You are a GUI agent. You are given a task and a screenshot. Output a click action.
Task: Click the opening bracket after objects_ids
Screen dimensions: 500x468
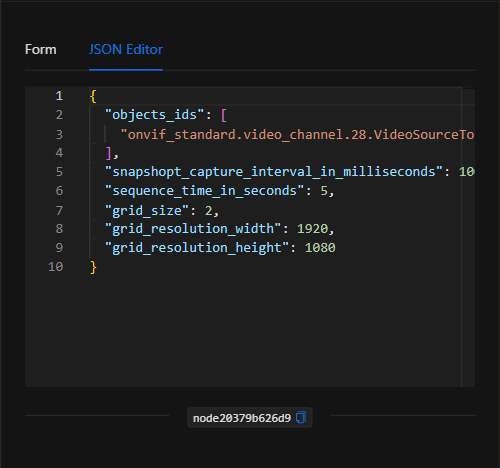(x=224, y=115)
